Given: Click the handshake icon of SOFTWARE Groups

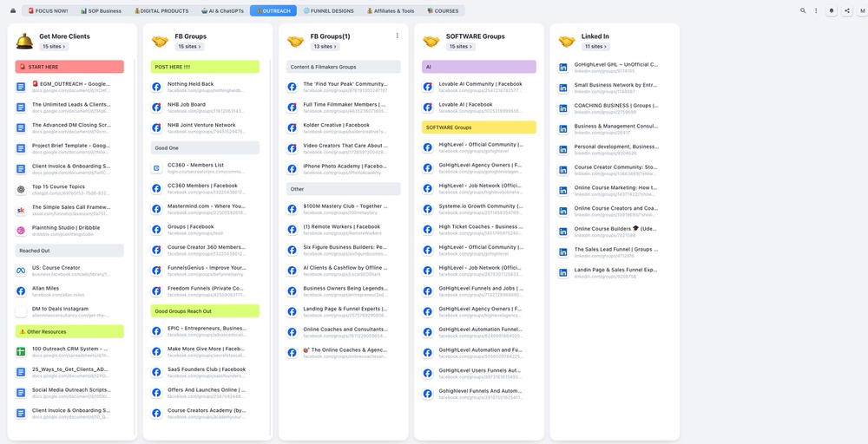Looking at the screenshot, I should pyautogui.click(x=431, y=41).
